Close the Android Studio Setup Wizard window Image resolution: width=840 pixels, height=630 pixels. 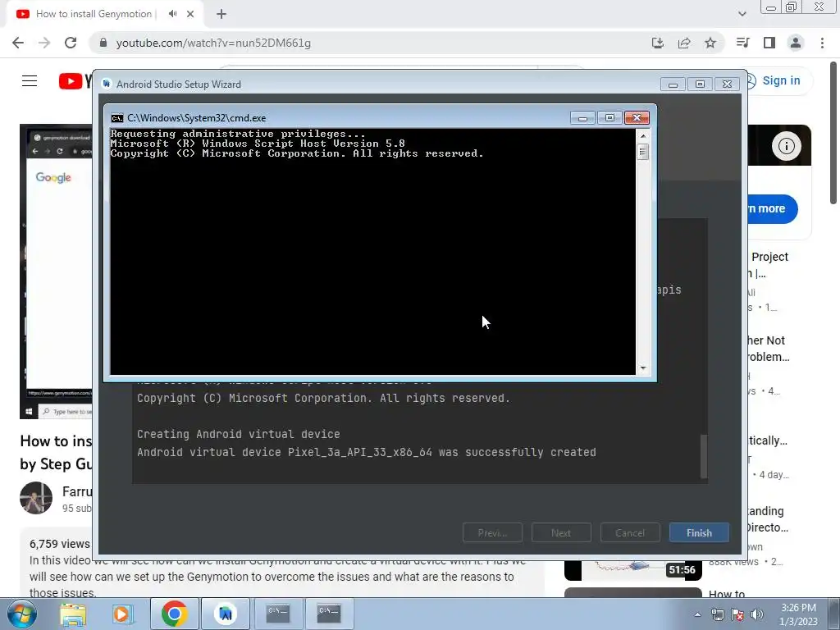(727, 84)
